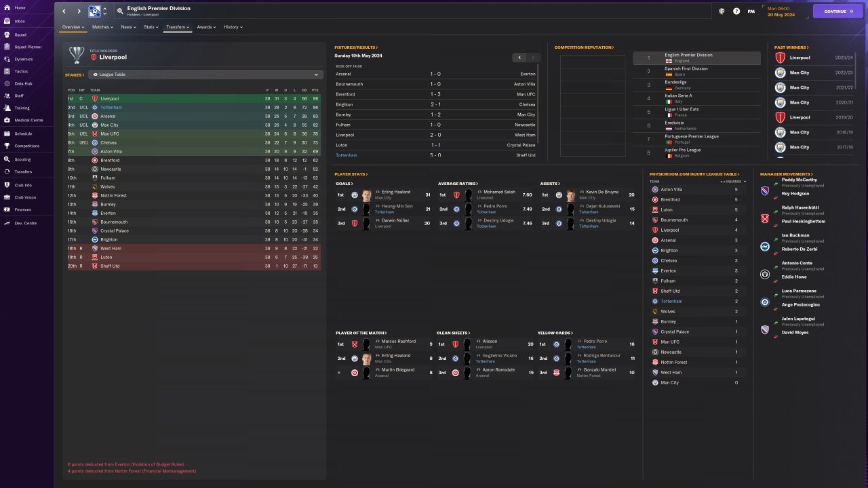868x488 pixels.
Task: Open the League Table stage dropdown
Action: 205,75
